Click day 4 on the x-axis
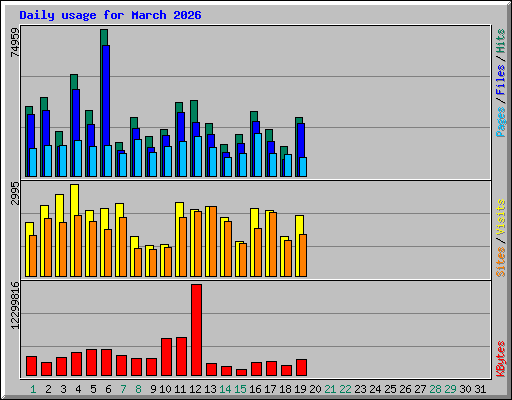 coord(78,389)
